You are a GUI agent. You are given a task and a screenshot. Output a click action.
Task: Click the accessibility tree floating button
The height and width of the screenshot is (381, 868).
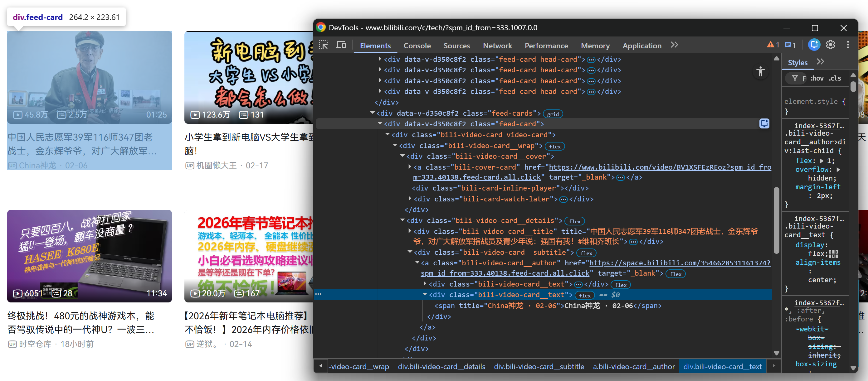pos(760,72)
